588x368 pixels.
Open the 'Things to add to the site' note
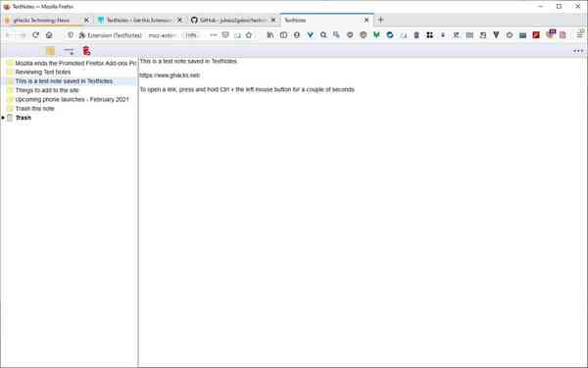(47, 90)
